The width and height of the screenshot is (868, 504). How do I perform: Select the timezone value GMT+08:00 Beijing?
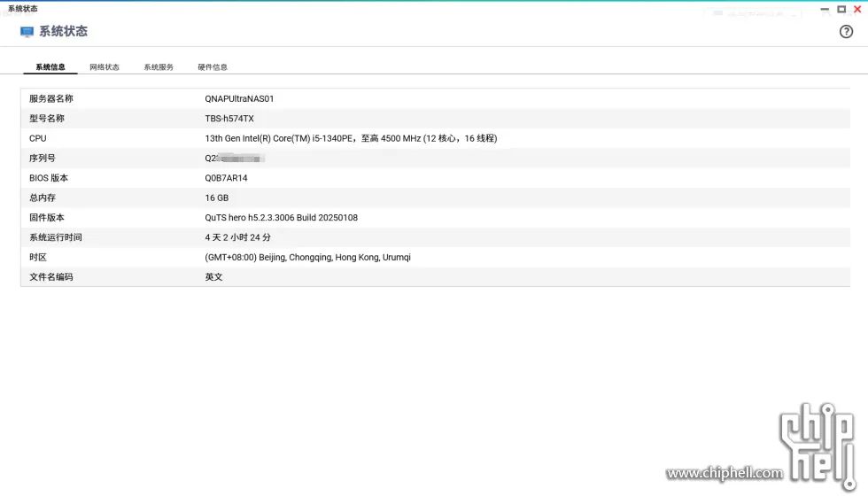pyautogui.click(x=308, y=257)
